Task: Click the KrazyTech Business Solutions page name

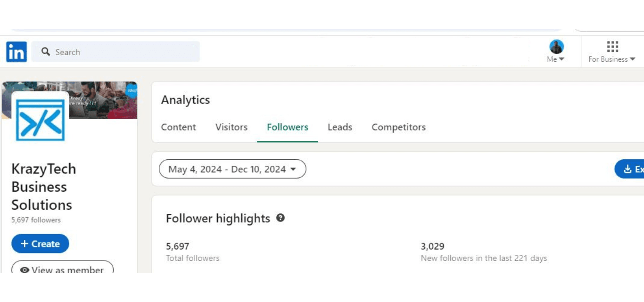Action: click(x=43, y=187)
